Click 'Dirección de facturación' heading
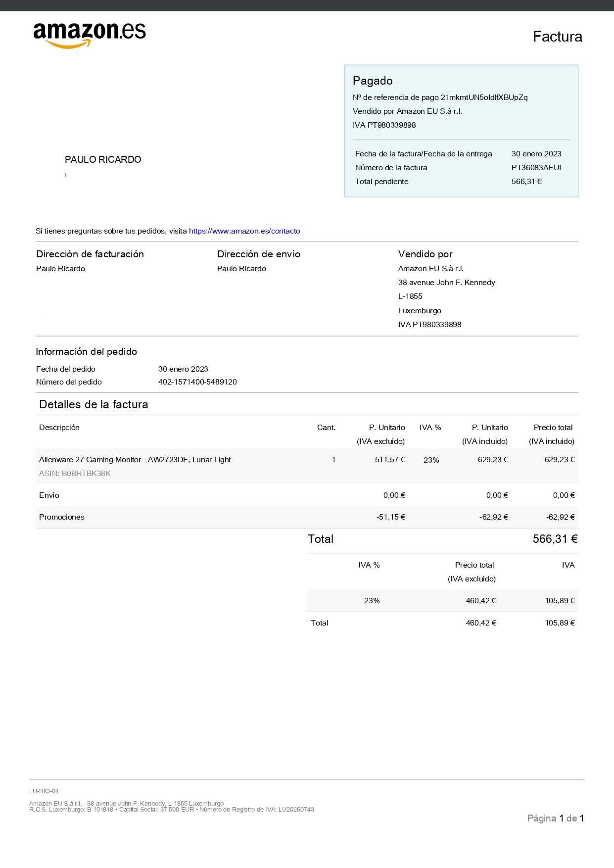This screenshot has height=868, width=614. coord(90,254)
